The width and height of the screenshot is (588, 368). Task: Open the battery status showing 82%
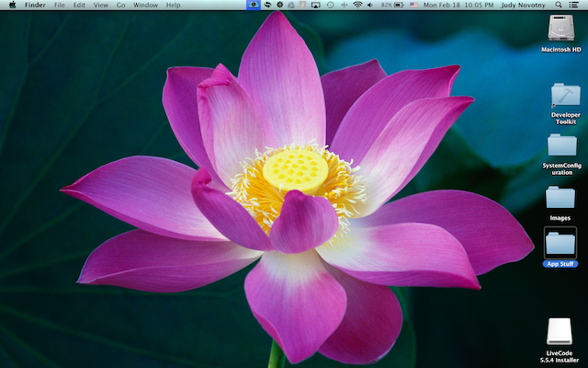coord(392,5)
